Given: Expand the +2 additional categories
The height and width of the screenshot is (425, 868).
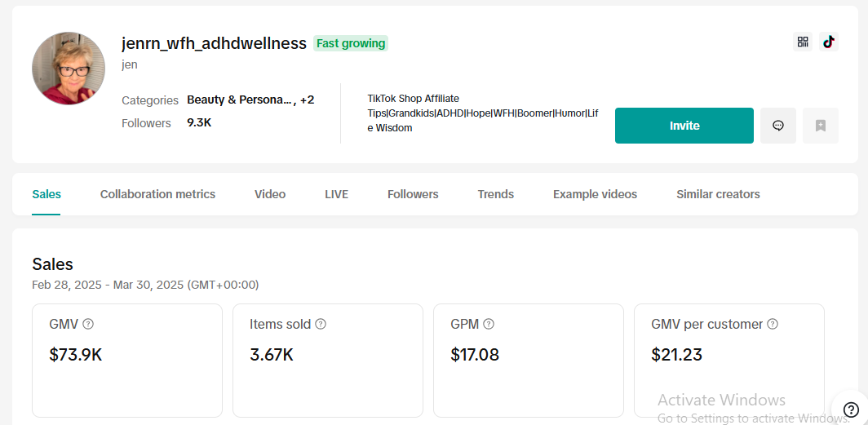Looking at the screenshot, I should [308, 100].
